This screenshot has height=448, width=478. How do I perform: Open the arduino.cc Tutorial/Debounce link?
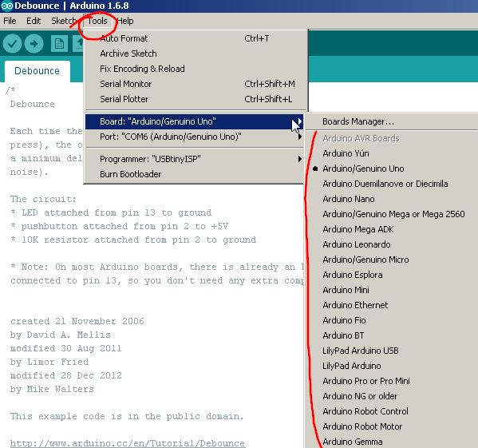point(128,443)
